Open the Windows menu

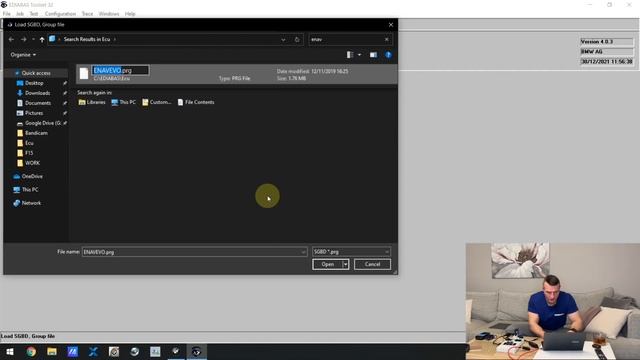(109, 14)
